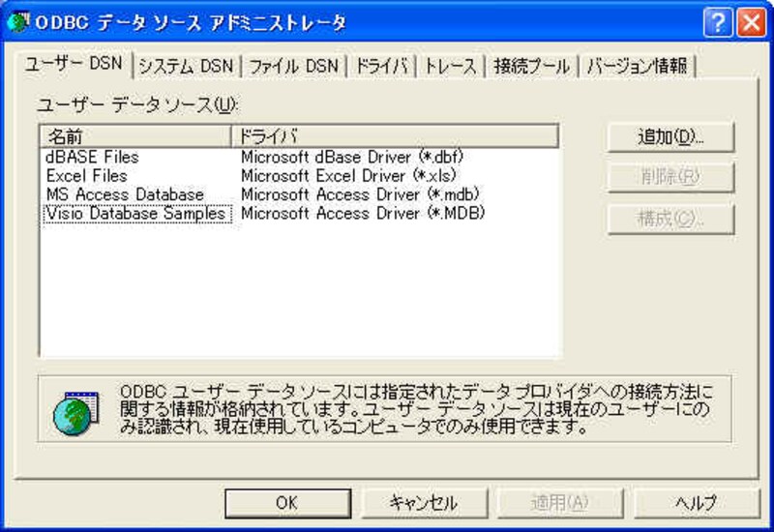Click Microsoft dBase Driver (*.dbf) cell
This screenshot has width=774, height=532.
[352, 157]
